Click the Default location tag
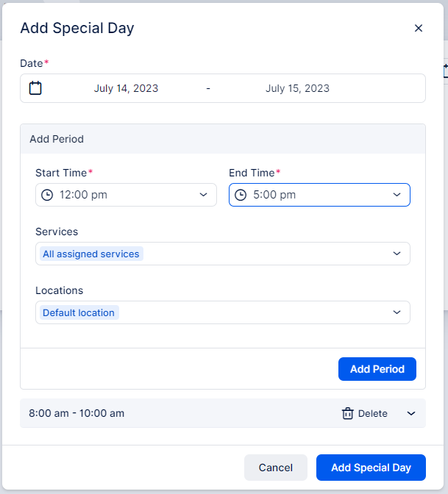The image size is (448, 494). pos(79,312)
